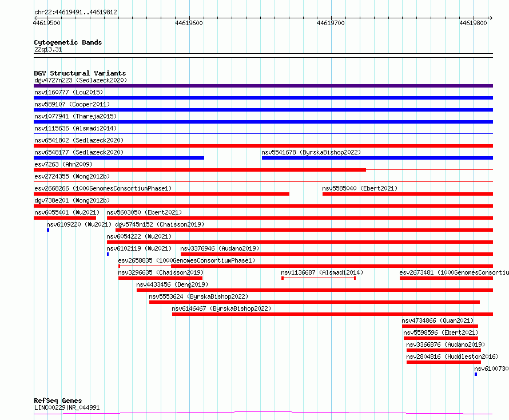Click the nsv3296635 (Chaisson2019) label
509x420 pixels.
pyautogui.click(x=161, y=272)
